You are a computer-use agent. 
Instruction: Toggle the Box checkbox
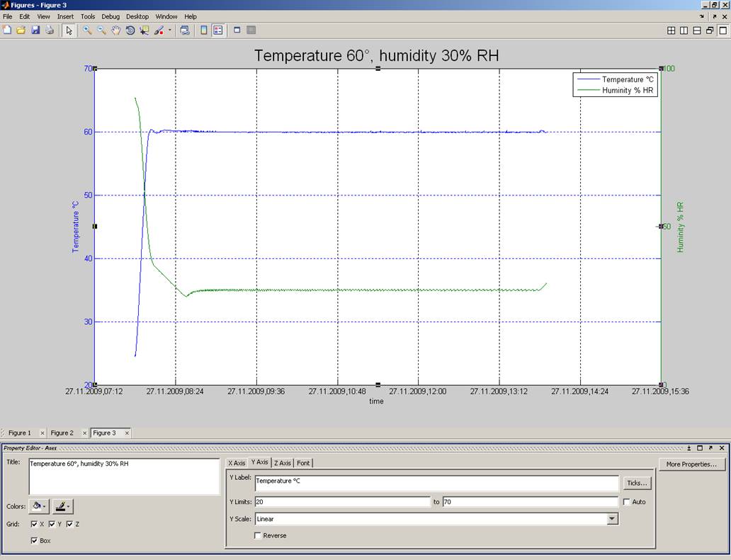point(35,541)
